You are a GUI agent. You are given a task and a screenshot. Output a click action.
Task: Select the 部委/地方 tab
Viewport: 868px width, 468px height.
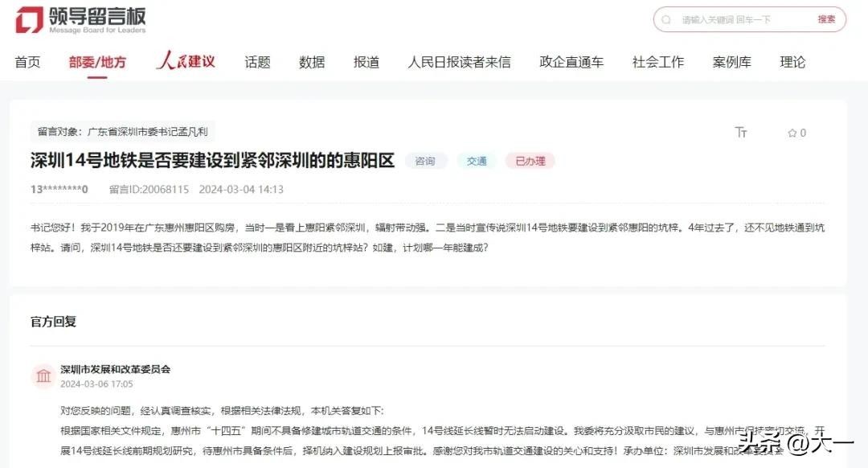pyautogui.click(x=97, y=62)
